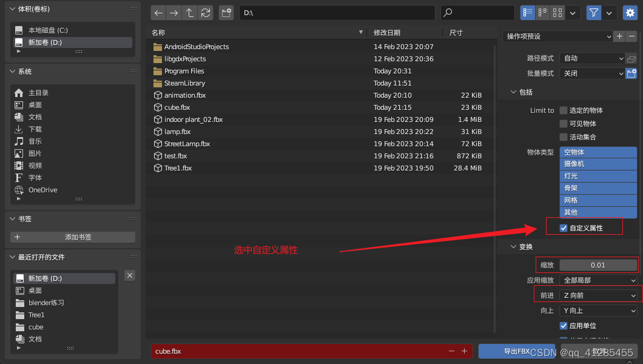Enable 活动集合 active collection checkbox
Image resolution: width=643 pixels, height=364 pixels.
click(x=564, y=137)
